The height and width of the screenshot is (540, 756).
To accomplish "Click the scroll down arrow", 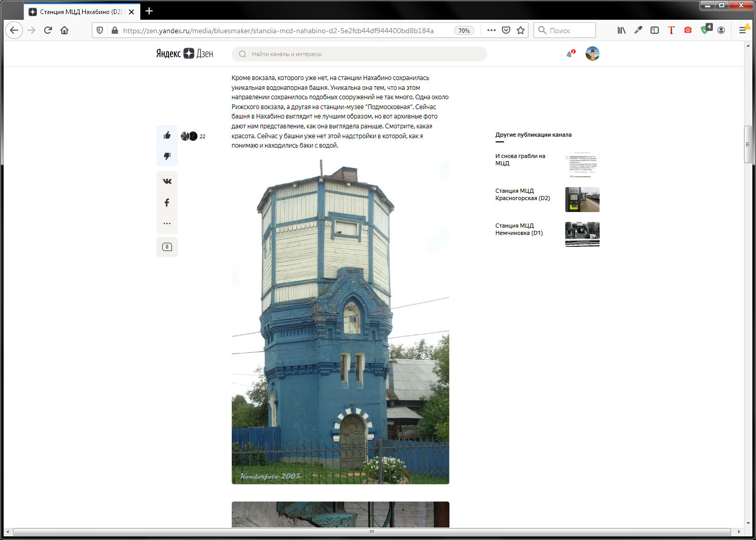I will tap(748, 523).
